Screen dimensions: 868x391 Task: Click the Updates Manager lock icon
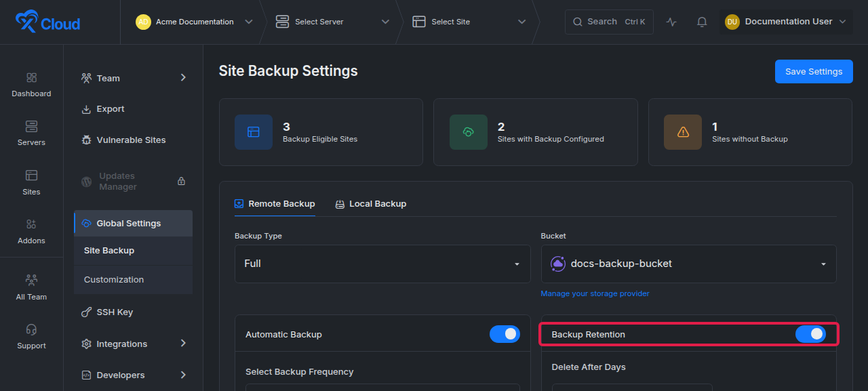(181, 182)
